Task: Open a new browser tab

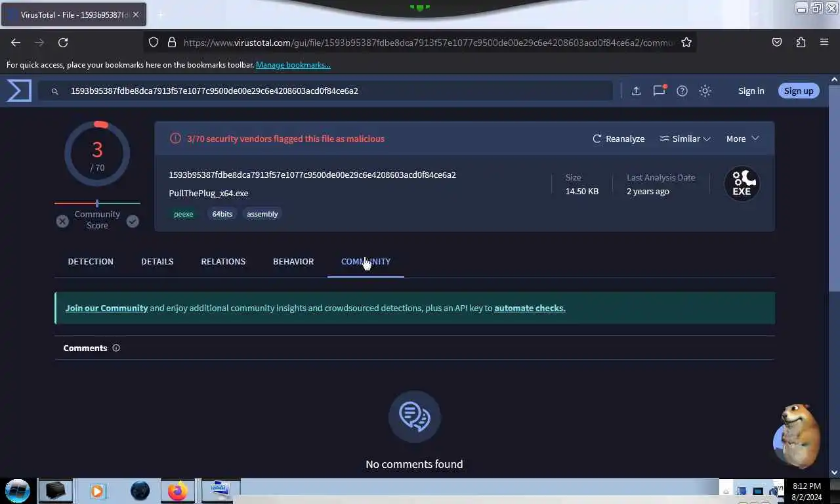Action: pyautogui.click(x=160, y=14)
